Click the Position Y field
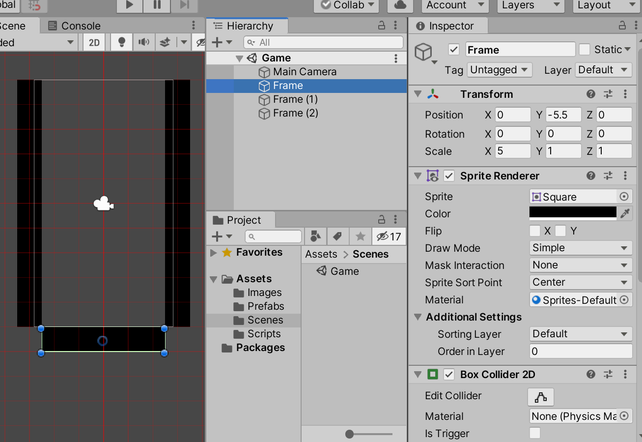 click(x=563, y=115)
